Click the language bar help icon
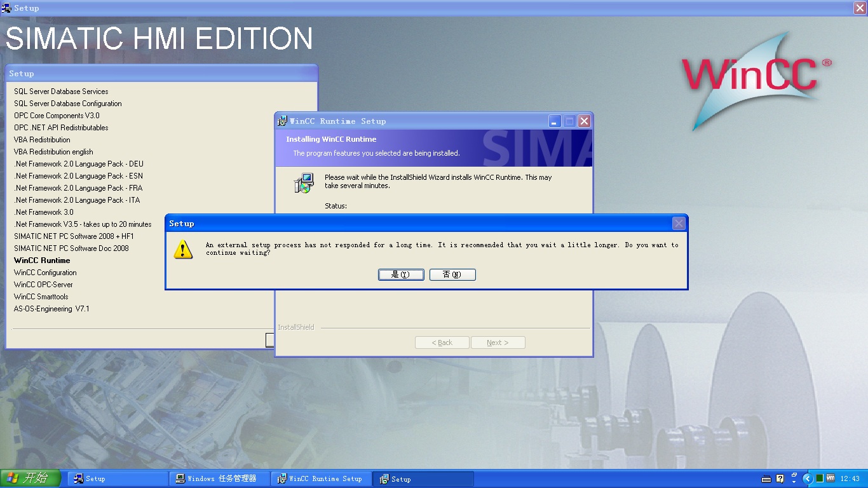This screenshot has width=868, height=488. [780, 478]
